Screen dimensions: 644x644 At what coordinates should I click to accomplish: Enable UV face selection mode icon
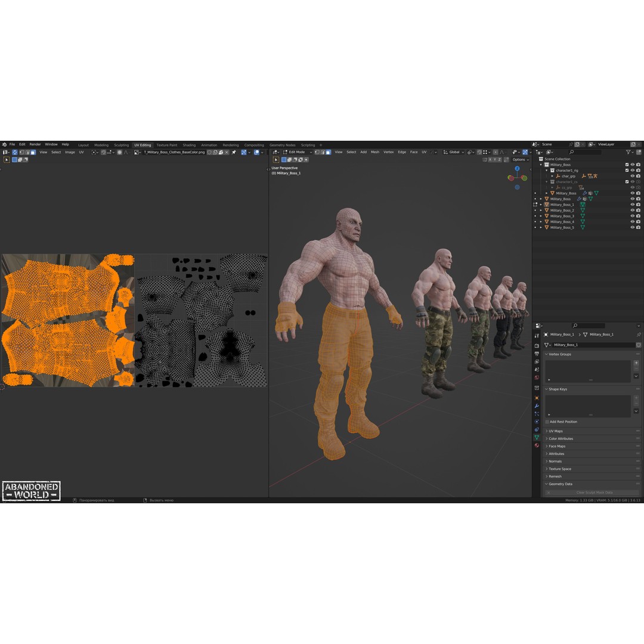tap(33, 152)
